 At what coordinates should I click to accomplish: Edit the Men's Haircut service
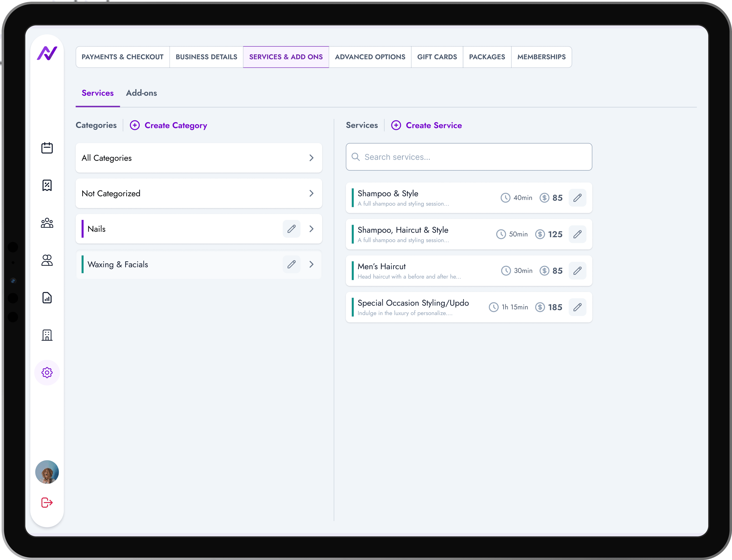[x=578, y=270]
